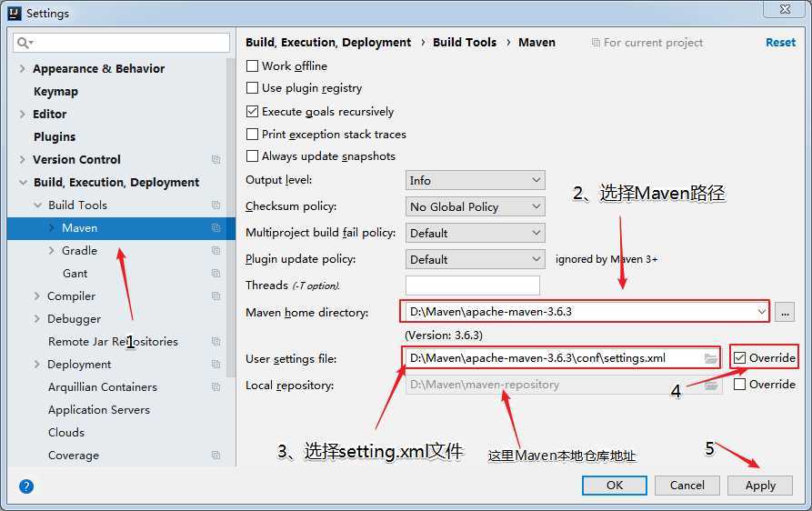Click folder browse icon in Local repository field

(x=712, y=386)
